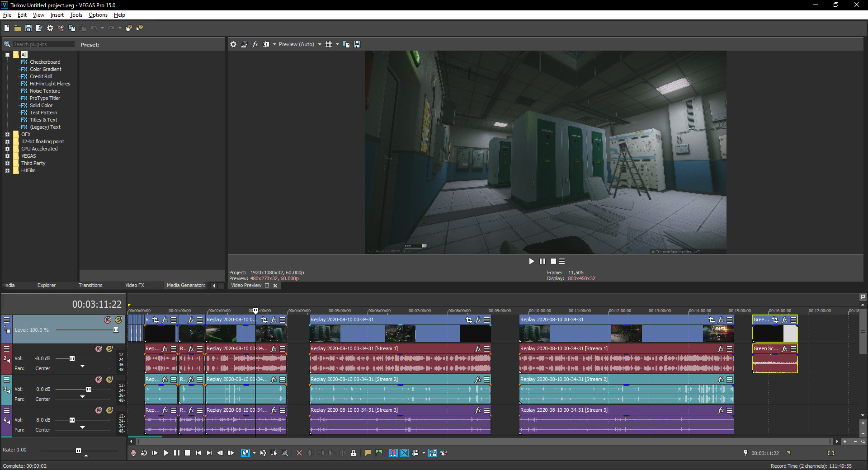This screenshot has width=868, height=470.
Task: Pause the preview in Video Preview controls
Action: 542,261
